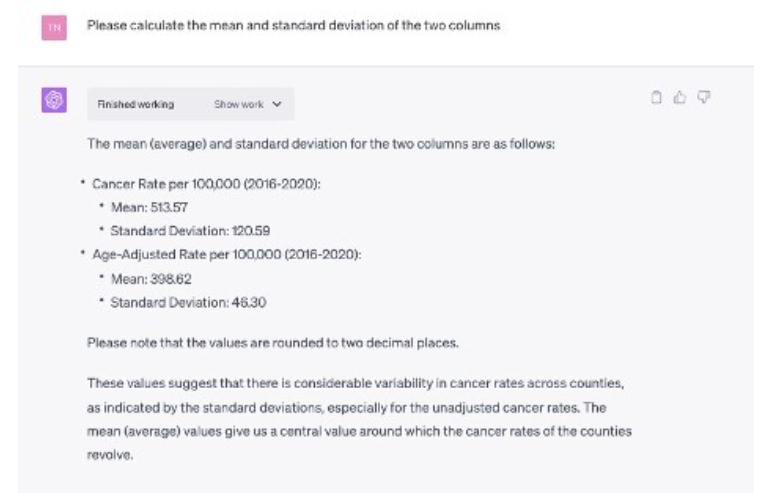Click the Mean: 398.62 value
The width and height of the screenshot is (771, 499).
click(x=152, y=279)
